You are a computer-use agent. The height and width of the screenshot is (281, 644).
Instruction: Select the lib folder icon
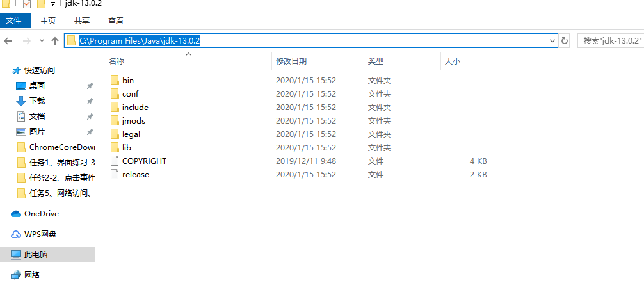[115, 147]
